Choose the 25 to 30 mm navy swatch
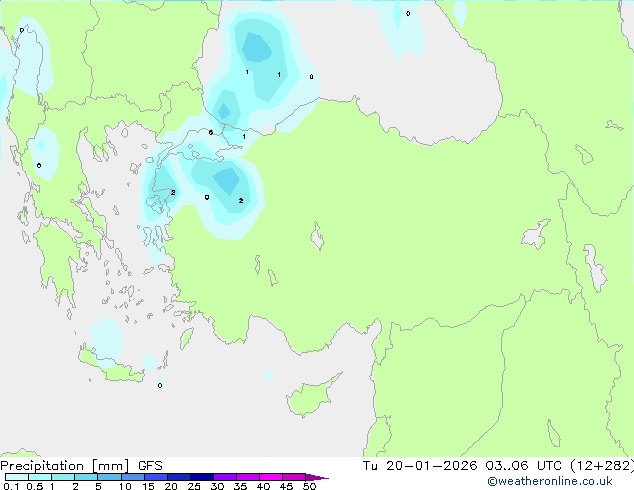Viewport: 634px width, 490px height. 202,477
